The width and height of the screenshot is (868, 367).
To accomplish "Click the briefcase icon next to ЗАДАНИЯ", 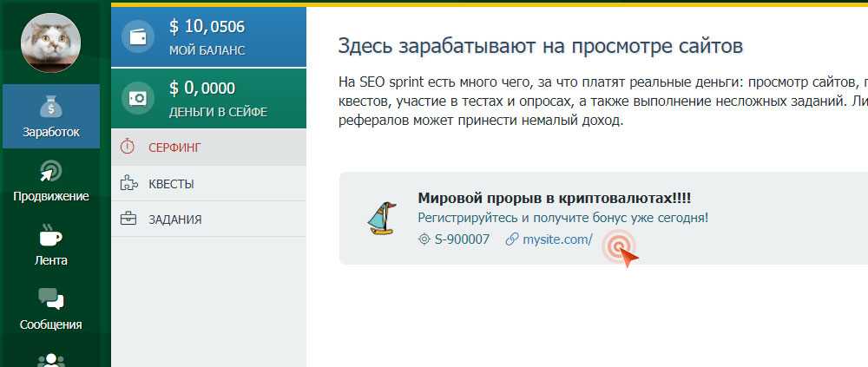I will point(128,219).
